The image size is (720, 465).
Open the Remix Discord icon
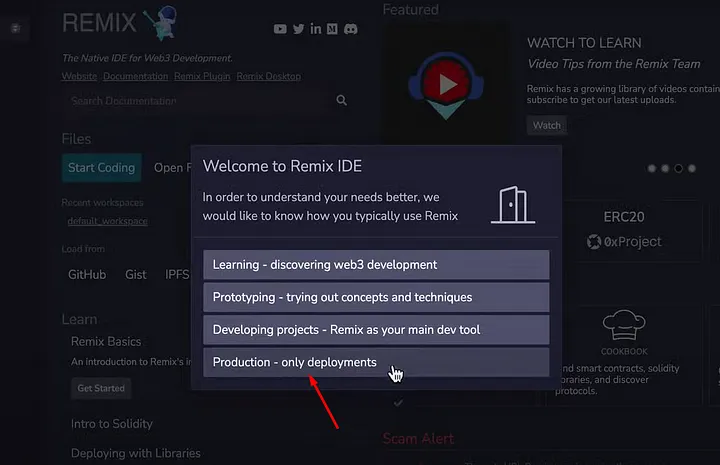pos(351,29)
